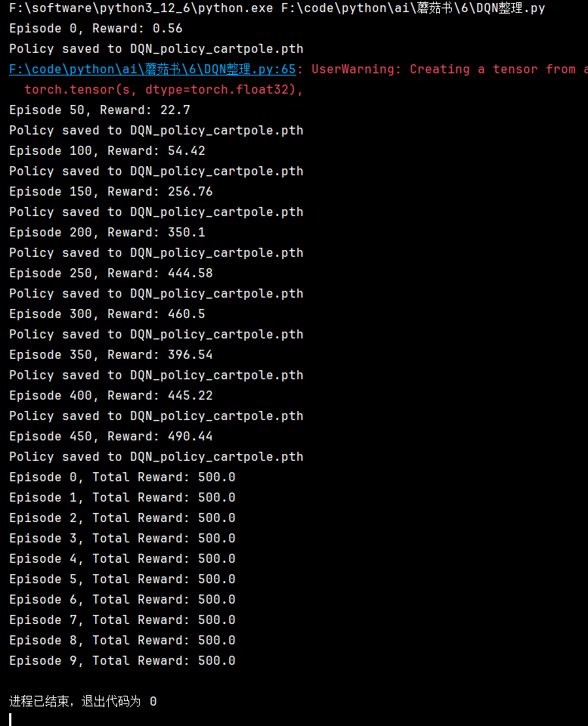This screenshot has height=726, width=588.
Task: Place cursor at the blinking caret below output
Action: click(11, 719)
